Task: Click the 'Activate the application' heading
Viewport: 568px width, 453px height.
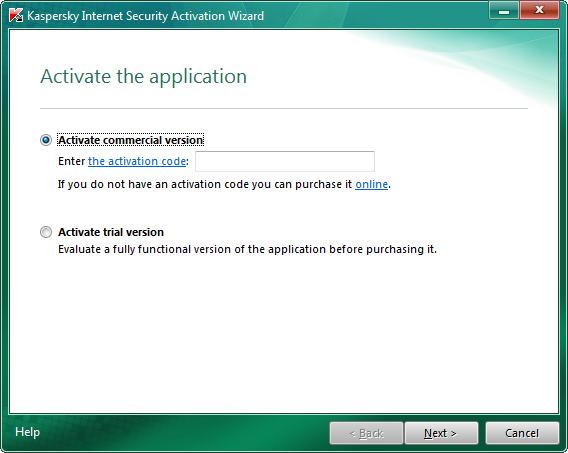Action: 143,76
